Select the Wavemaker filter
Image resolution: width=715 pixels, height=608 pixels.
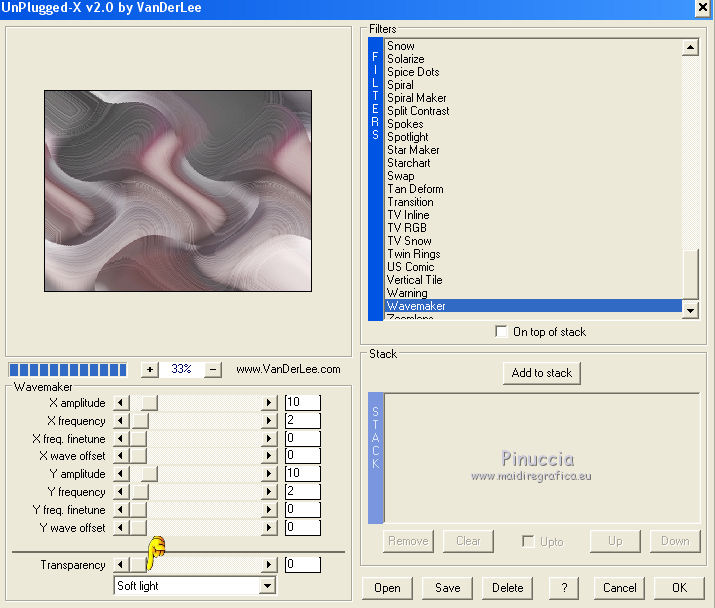(533, 306)
